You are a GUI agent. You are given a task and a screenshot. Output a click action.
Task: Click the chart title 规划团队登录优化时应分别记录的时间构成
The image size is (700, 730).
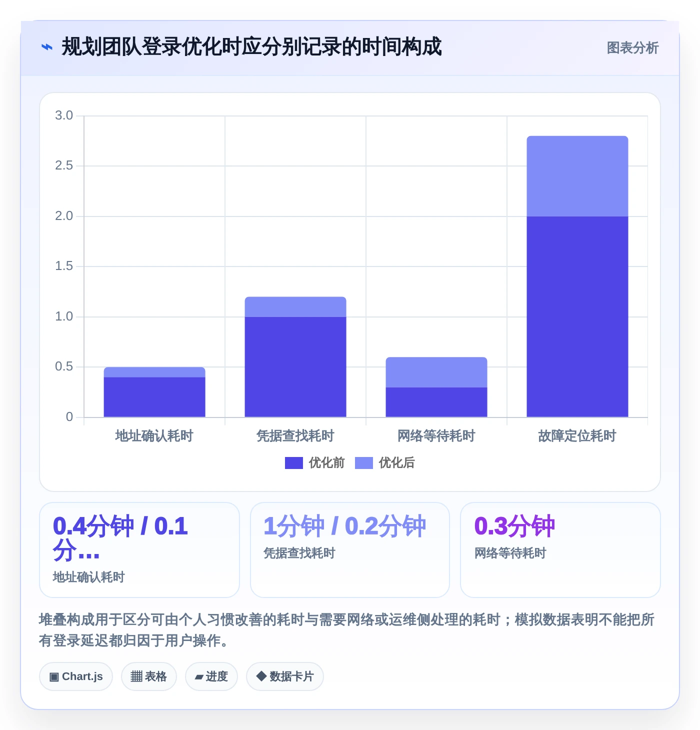pyautogui.click(x=251, y=47)
